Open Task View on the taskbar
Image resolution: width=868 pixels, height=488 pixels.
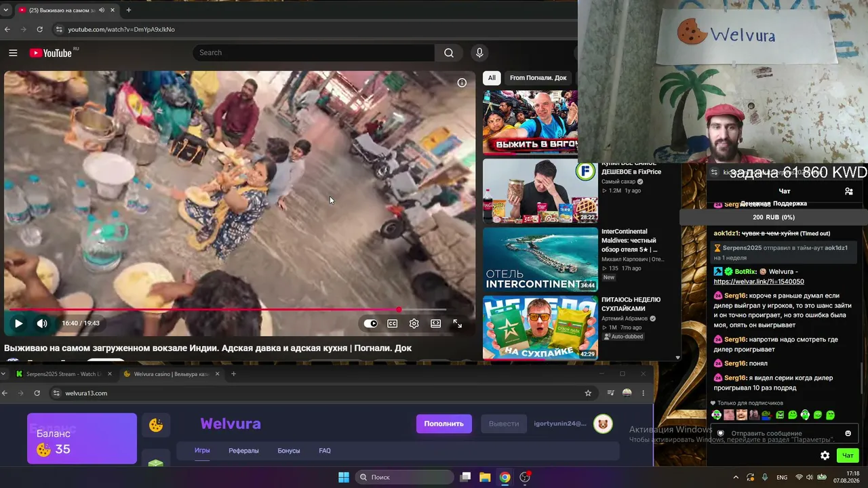(x=465, y=477)
